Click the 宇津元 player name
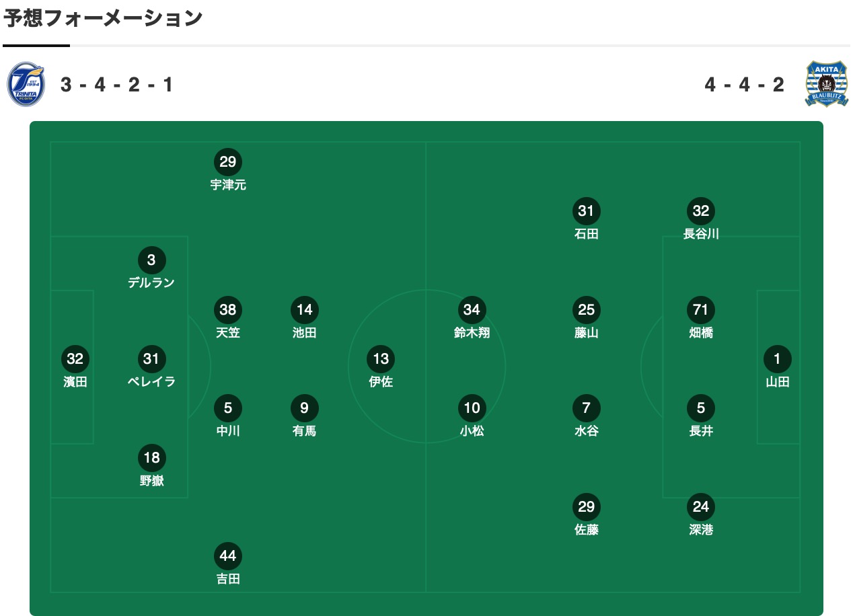 228,185
